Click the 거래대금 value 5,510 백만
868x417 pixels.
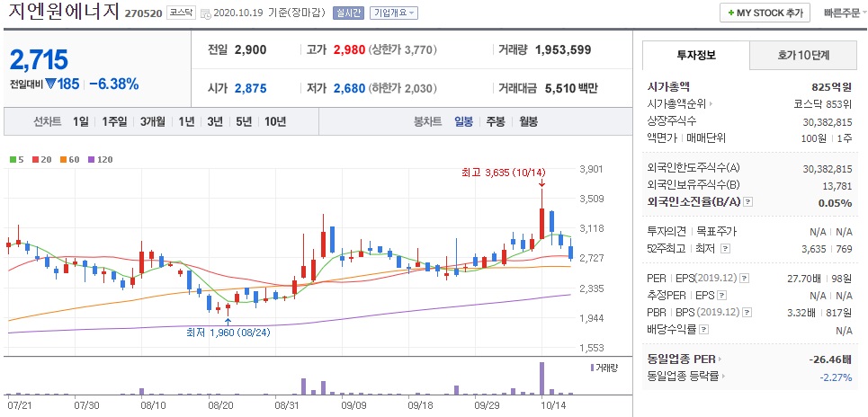571,88
